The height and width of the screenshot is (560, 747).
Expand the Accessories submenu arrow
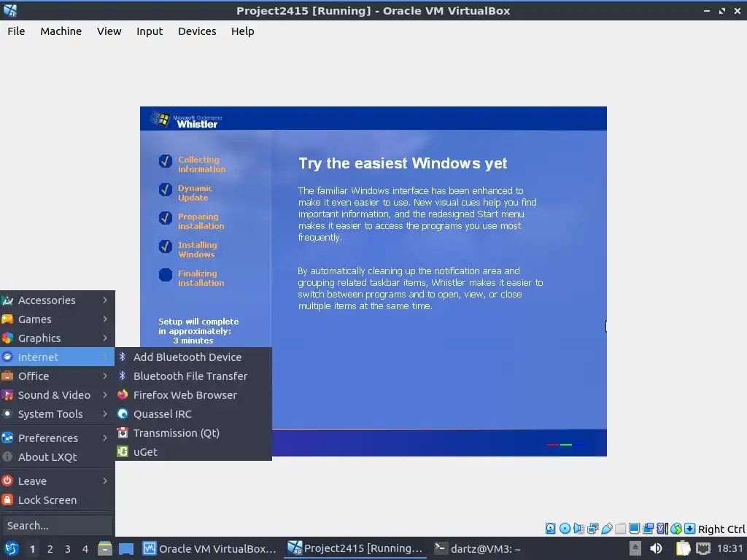coord(105,300)
